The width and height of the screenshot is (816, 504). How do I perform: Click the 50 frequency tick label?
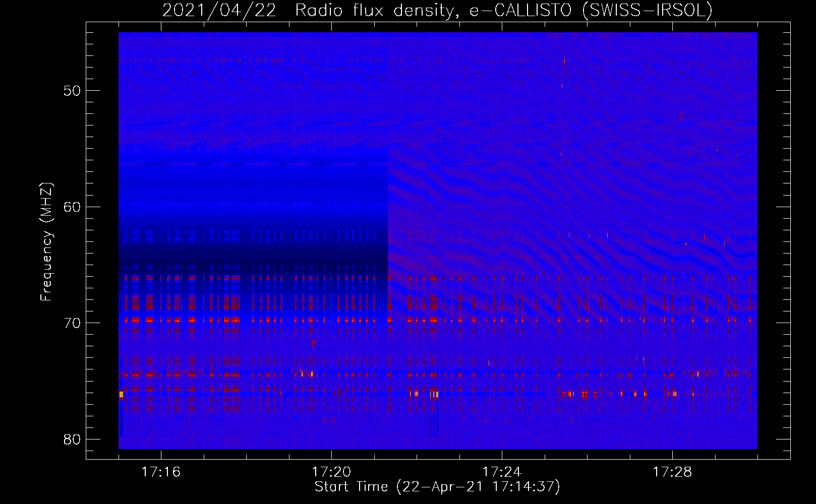point(72,91)
